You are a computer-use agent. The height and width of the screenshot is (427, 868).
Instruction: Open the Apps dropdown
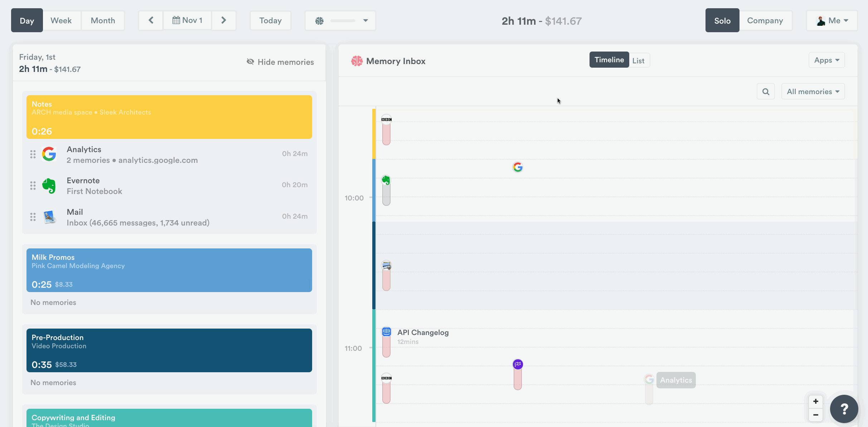point(827,60)
